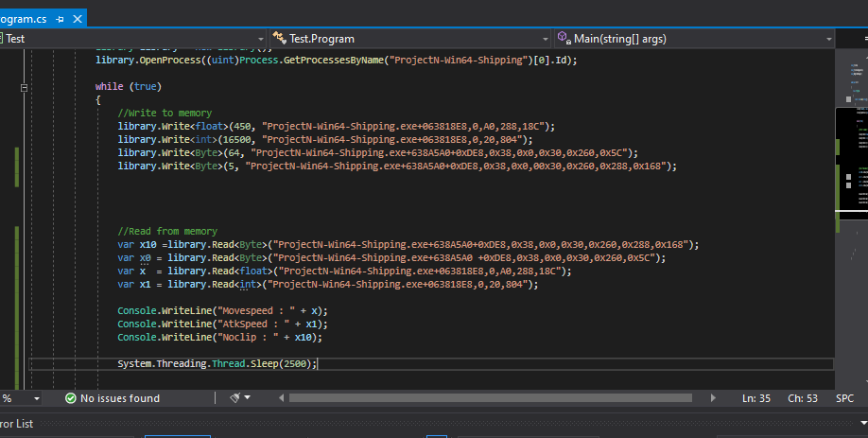The image size is (868, 438).
Task: Open the code cleanup broom options
Action: pyautogui.click(x=234, y=398)
